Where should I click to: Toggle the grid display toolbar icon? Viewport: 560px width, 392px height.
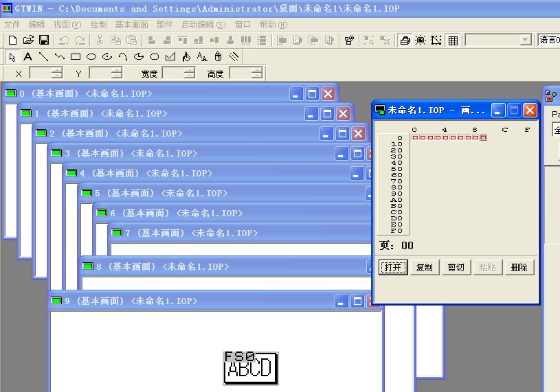[453, 41]
